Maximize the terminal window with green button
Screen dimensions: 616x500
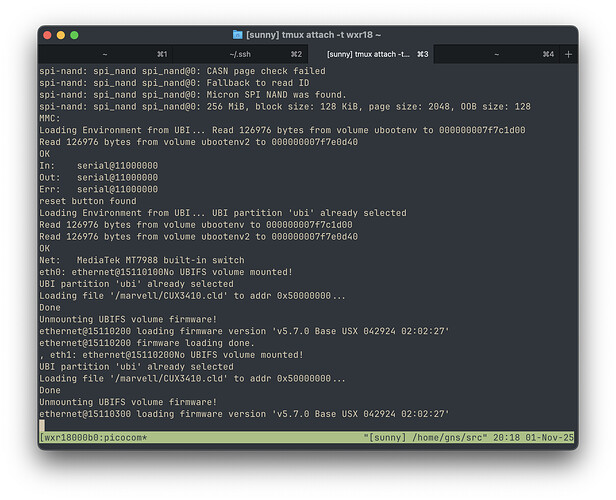74,35
